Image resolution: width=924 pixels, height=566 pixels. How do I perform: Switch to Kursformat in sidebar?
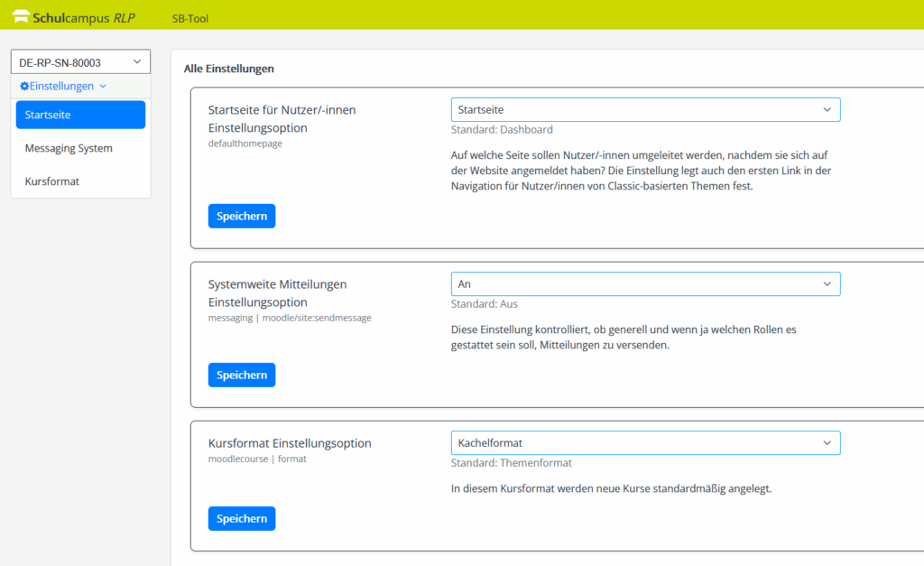point(52,181)
